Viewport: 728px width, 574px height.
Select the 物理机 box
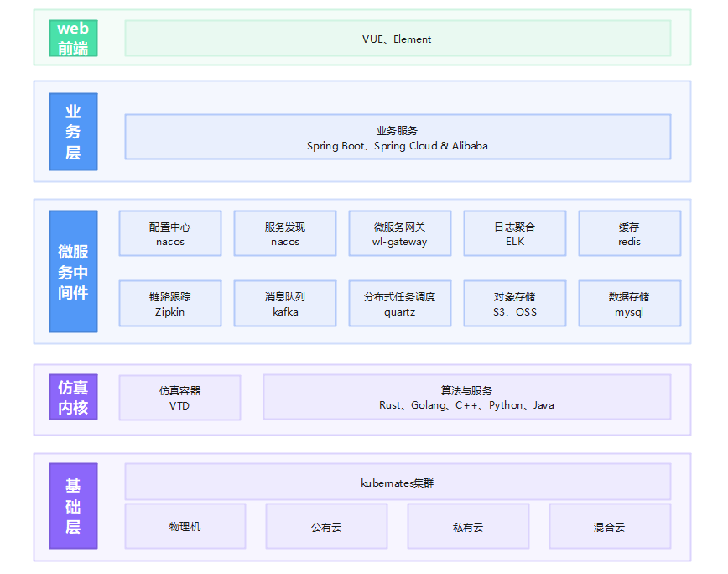click(x=185, y=526)
